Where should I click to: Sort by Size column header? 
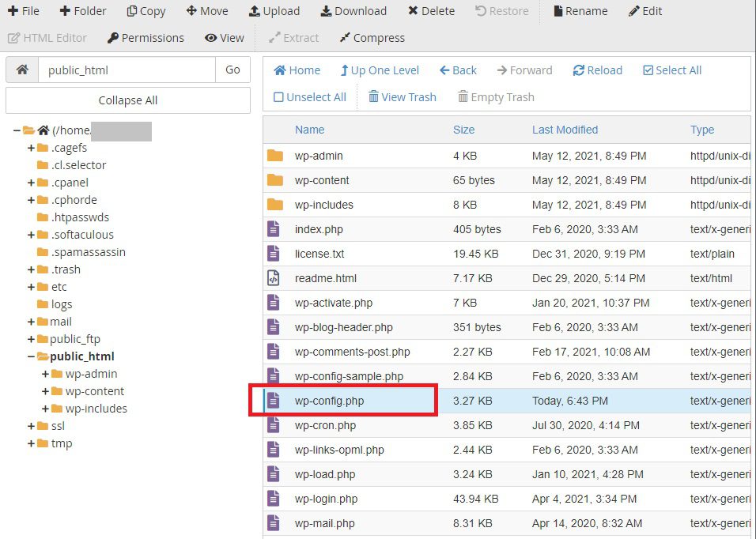point(464,130)
